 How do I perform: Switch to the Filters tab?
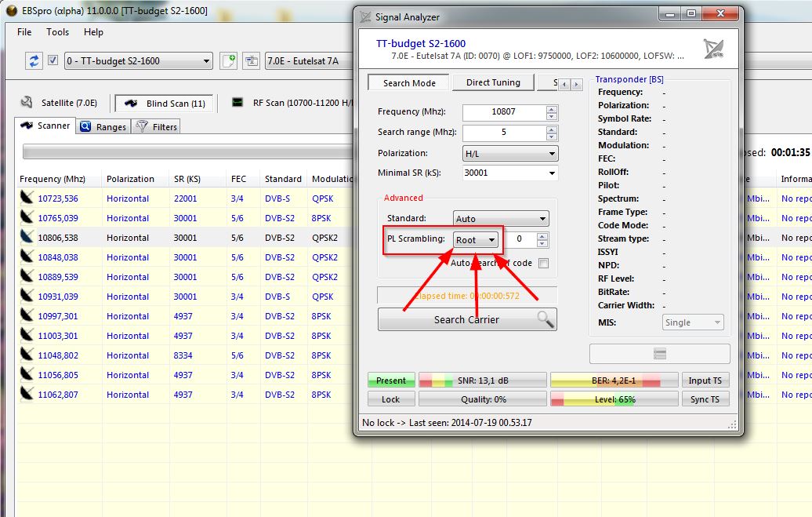point(157,127)
